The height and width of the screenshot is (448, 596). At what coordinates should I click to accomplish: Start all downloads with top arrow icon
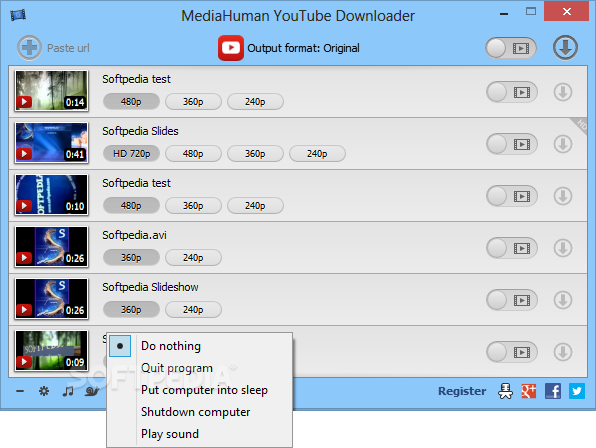565,48
